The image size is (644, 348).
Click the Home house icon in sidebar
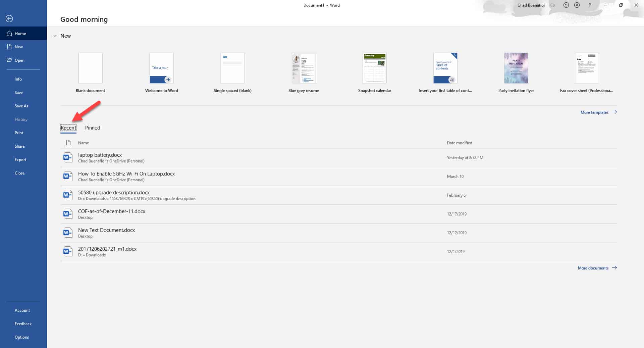[9, 33]
